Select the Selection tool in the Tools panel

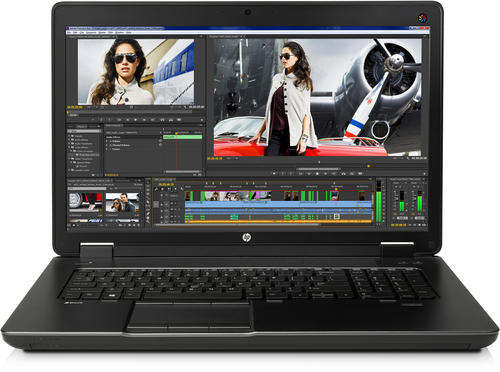[148, 182]
